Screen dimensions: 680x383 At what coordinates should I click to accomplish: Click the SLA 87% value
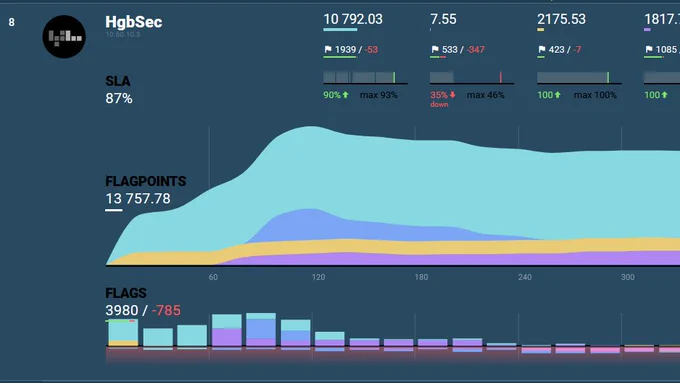(x=119, y=98)
